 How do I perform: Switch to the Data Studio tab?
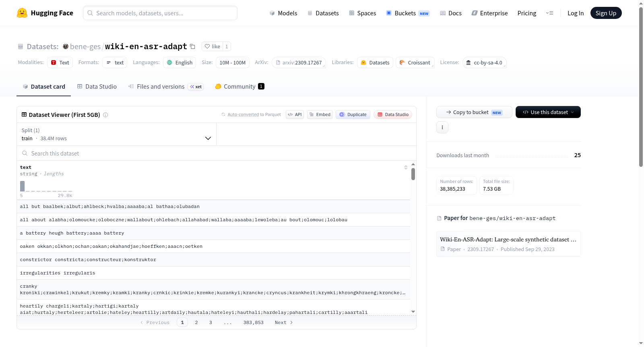click(x=97, y=87)
